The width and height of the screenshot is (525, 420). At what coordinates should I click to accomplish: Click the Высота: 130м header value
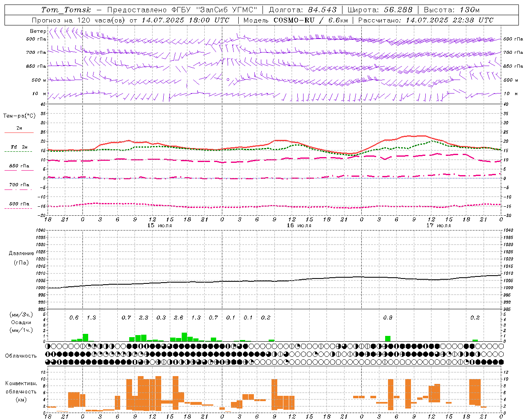(x=452, y=10)
